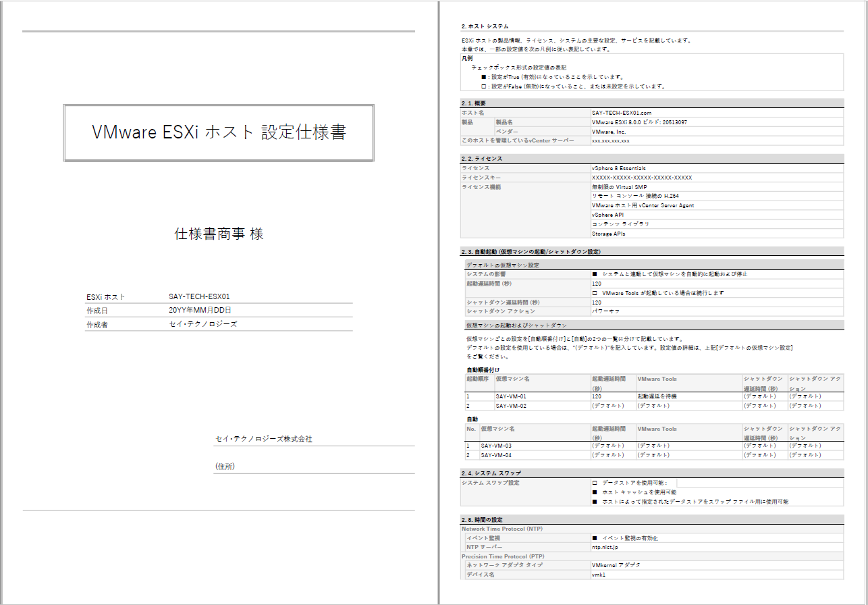The height and width of the screenshot is (605, 868).
Task: Toggle the VMware Tools が起動している場合は続行します checkbox
Action: 595,293
